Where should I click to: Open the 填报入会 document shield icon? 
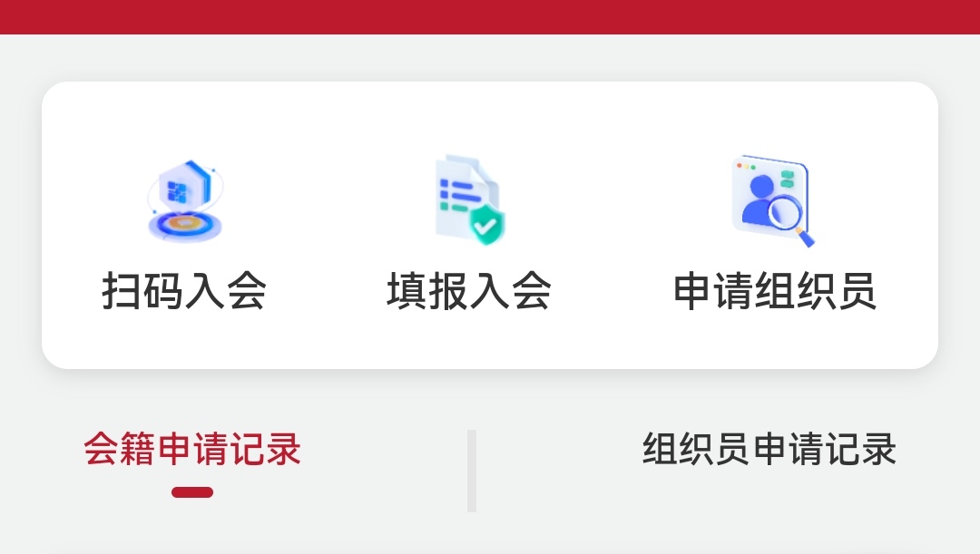coord(469,199)
